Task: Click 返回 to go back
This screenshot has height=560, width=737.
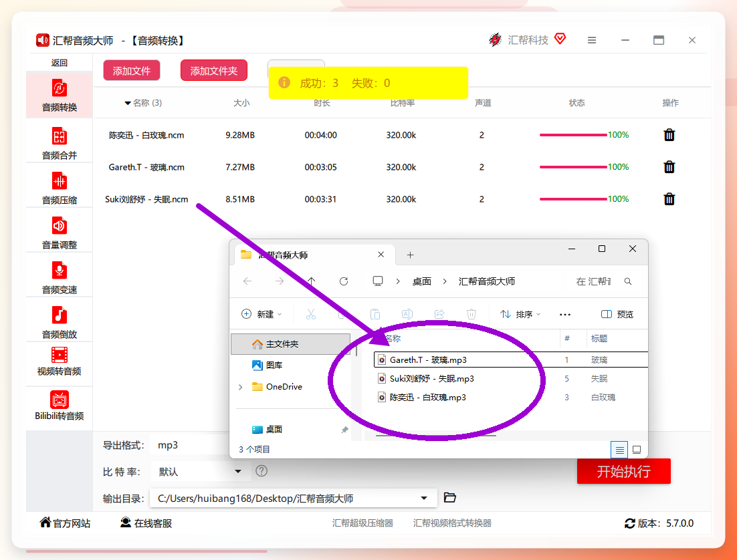Action: coord(60,63)
